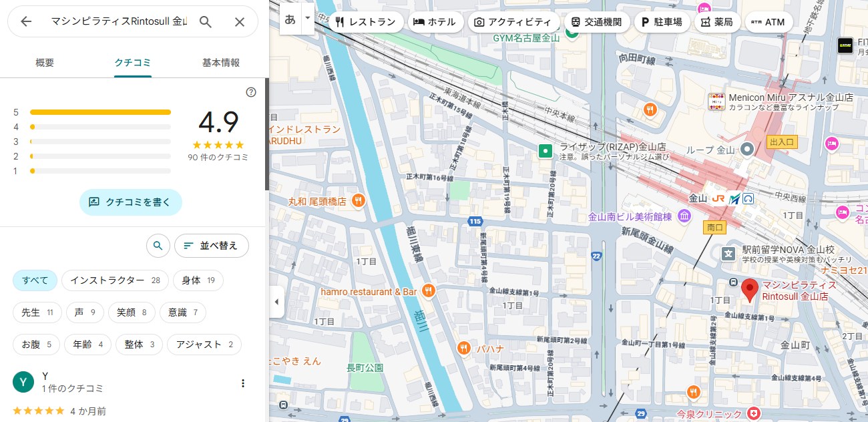Click the back arrow in search box

pyautogui.click(x=26, y=22)
